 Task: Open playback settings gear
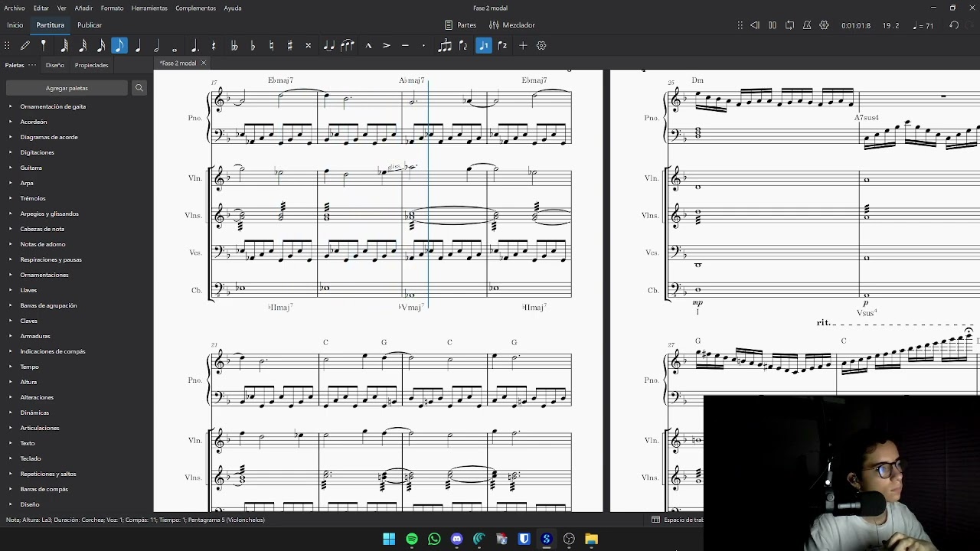(825, 25)
